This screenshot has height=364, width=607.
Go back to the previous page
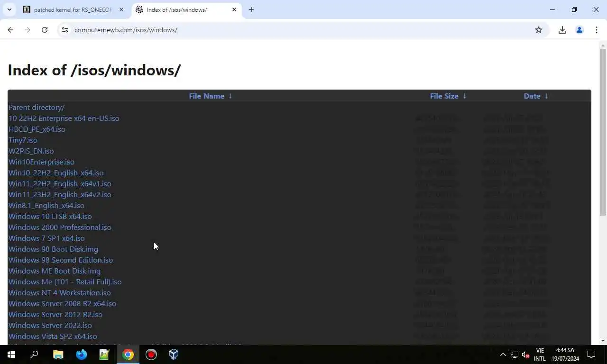[10, 30]
